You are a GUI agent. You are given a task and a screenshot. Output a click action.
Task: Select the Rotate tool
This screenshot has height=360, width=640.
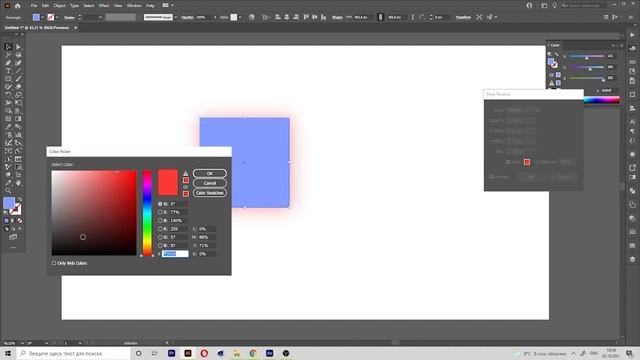[x=8, y=95]
